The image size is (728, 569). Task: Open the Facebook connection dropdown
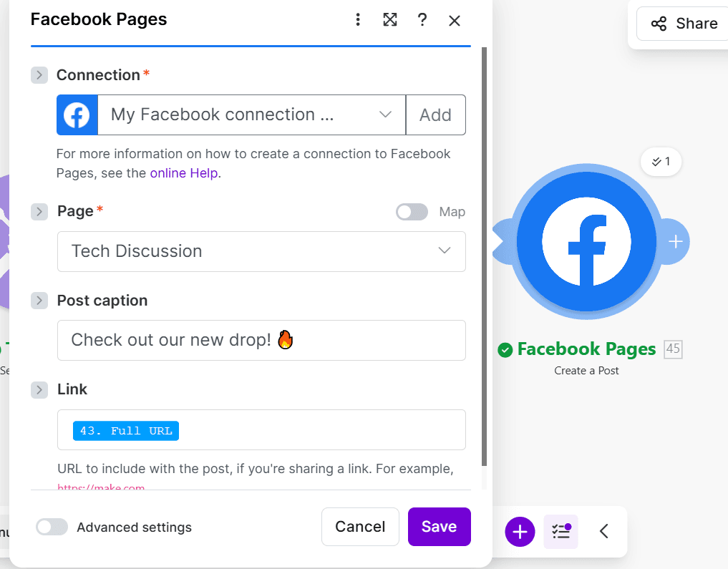(x=251, y=115)
